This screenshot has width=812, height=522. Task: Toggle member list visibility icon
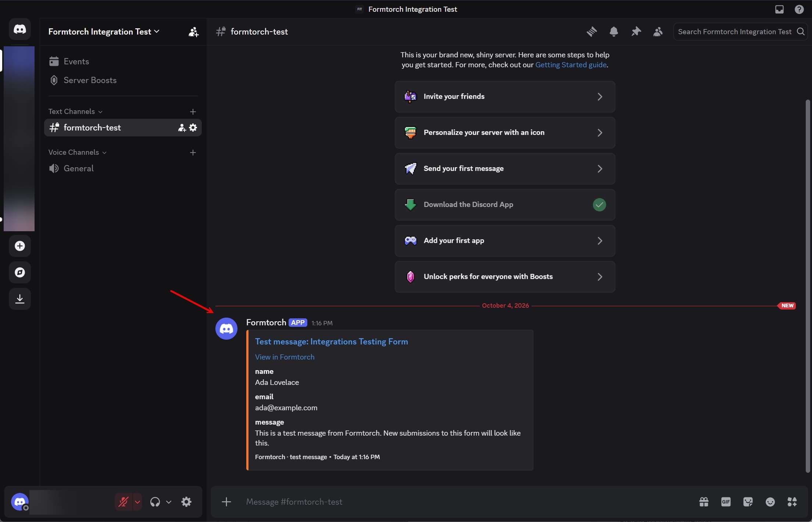click(x=658, y=32)
